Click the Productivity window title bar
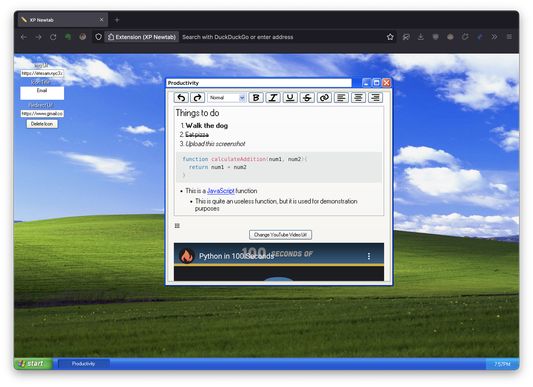533x387 pixels. pos(259,83)
